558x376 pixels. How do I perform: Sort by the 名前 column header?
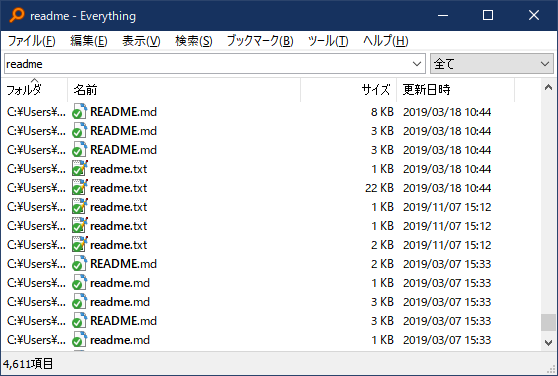[x=184, y=90]
